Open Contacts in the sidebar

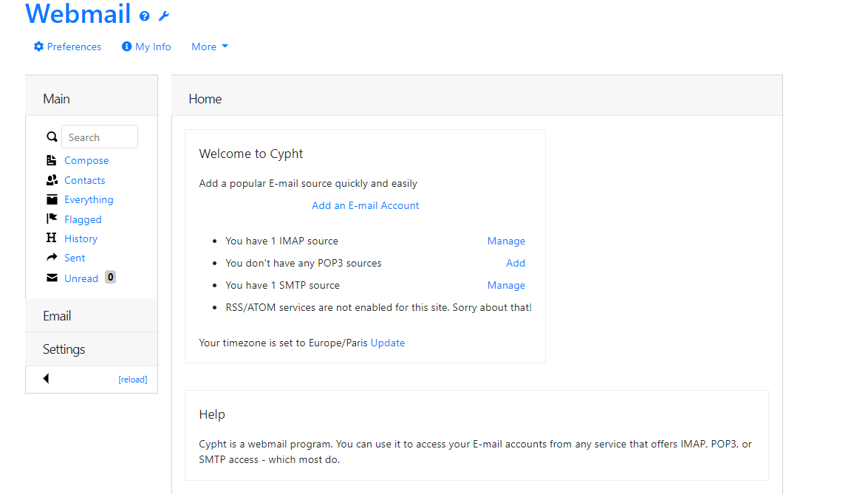pyautogui.click(x=84, y=180)
